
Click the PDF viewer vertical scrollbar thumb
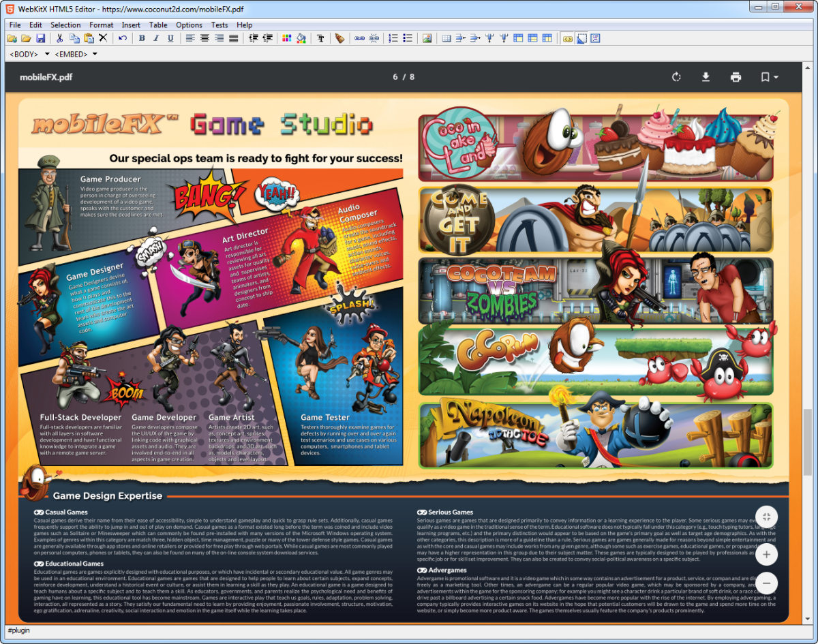[807, 442]
